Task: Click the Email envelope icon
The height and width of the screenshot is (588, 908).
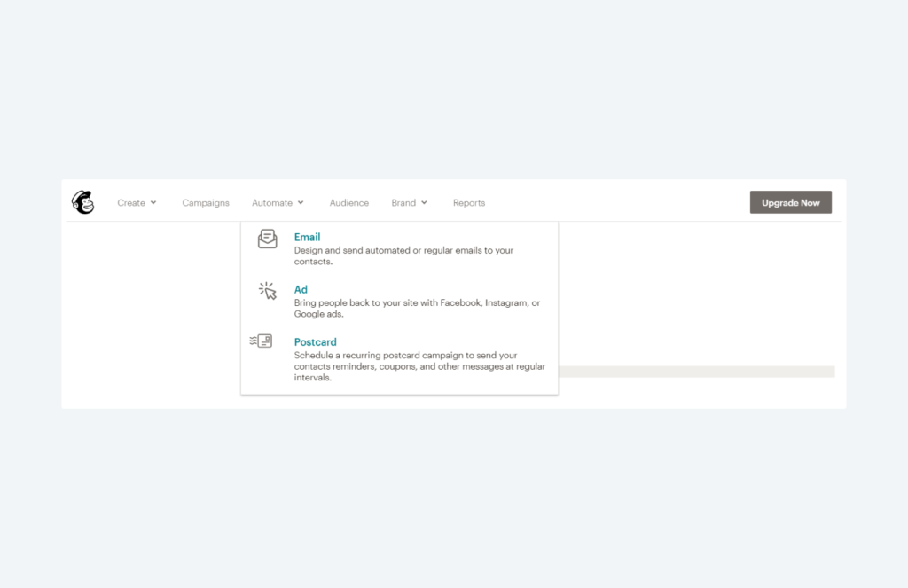Action: 267,239
